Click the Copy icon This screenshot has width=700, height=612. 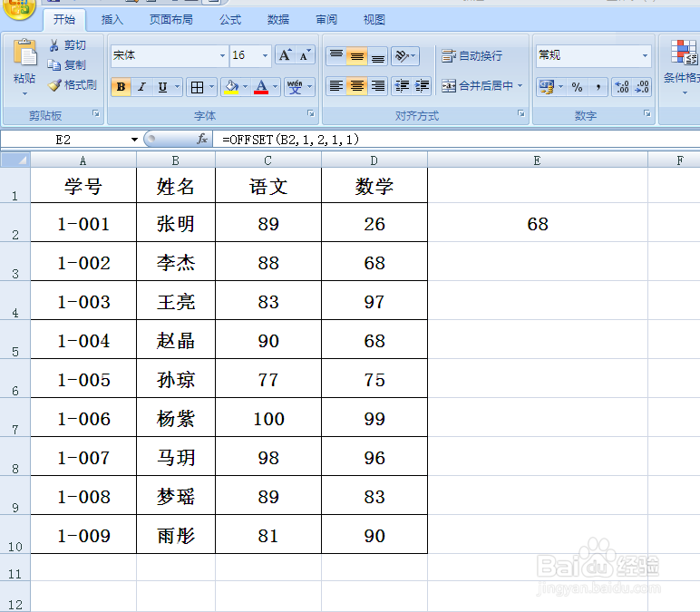point(54,65)
